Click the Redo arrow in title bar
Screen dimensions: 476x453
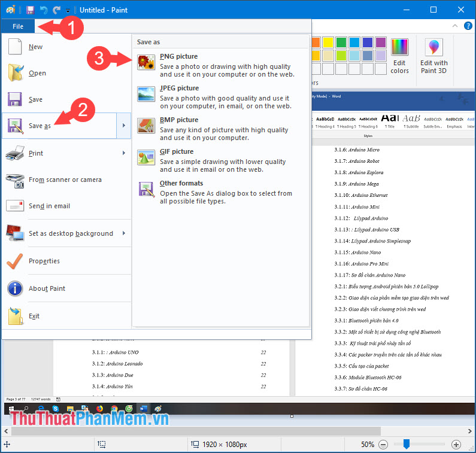click(x=57, y=10)
